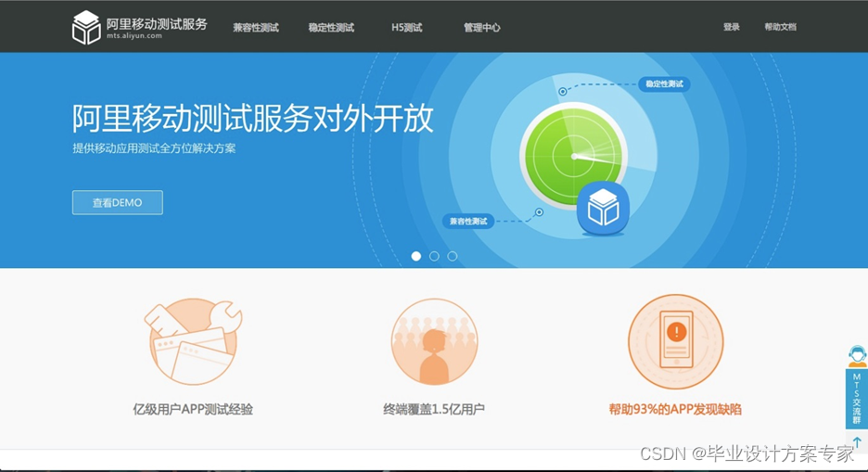
Task: Open the 稳定性测试 menu item
Action: [x=331, y=28]
